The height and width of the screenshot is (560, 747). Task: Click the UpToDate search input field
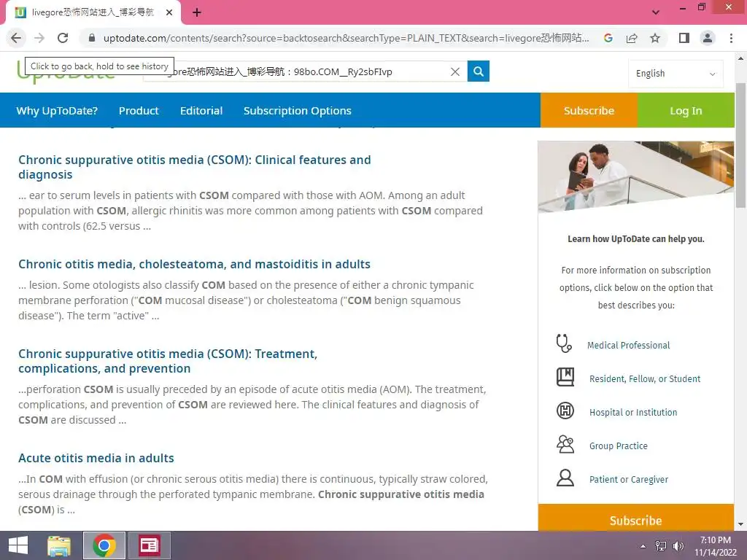click(x=305, y=72)
